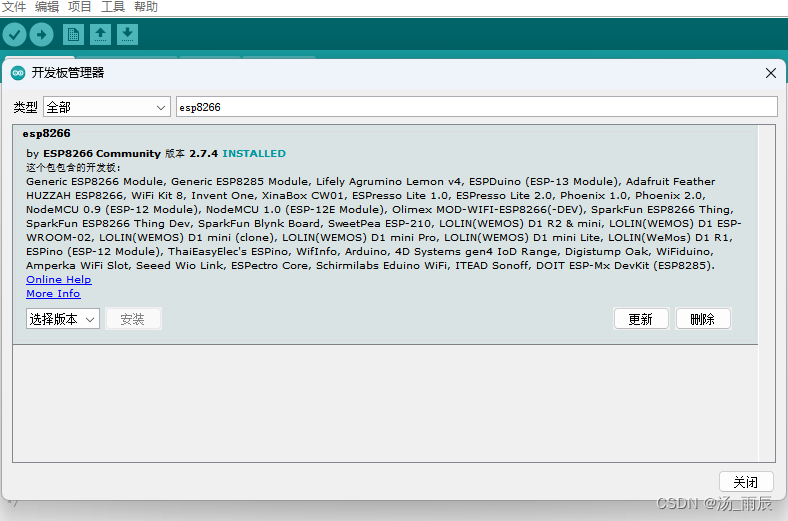Click the 类型 label

pyautogui.click(x=26, y=107)
